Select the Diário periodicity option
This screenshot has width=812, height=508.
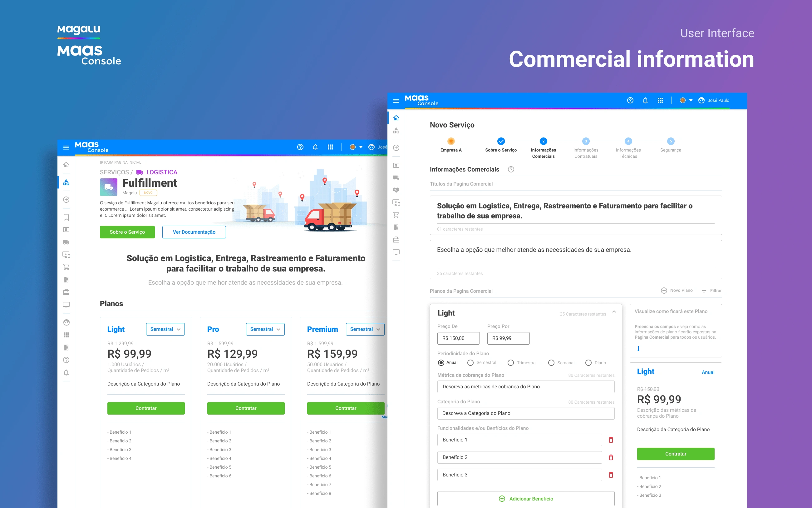pyautogui.click(x=588, y=363)
